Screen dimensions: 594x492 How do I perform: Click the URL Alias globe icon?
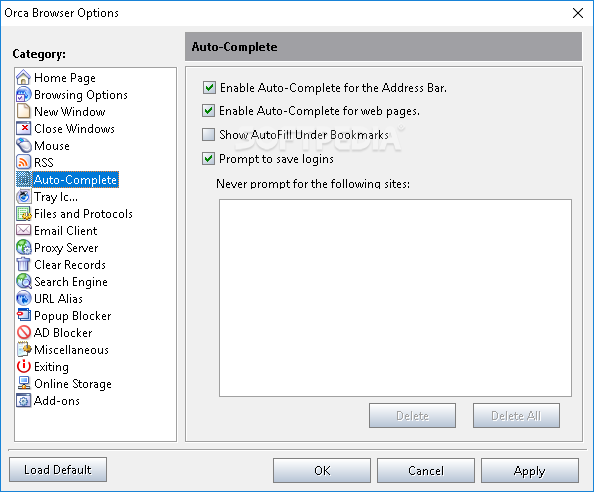pyautogui.click(x=23, y=298)
